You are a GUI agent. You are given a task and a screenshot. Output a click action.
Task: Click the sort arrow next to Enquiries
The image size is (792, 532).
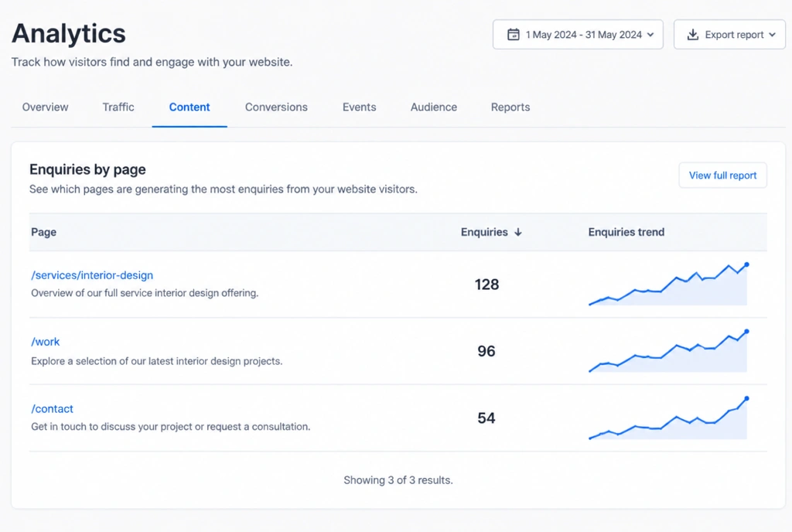tap(517, 232)
